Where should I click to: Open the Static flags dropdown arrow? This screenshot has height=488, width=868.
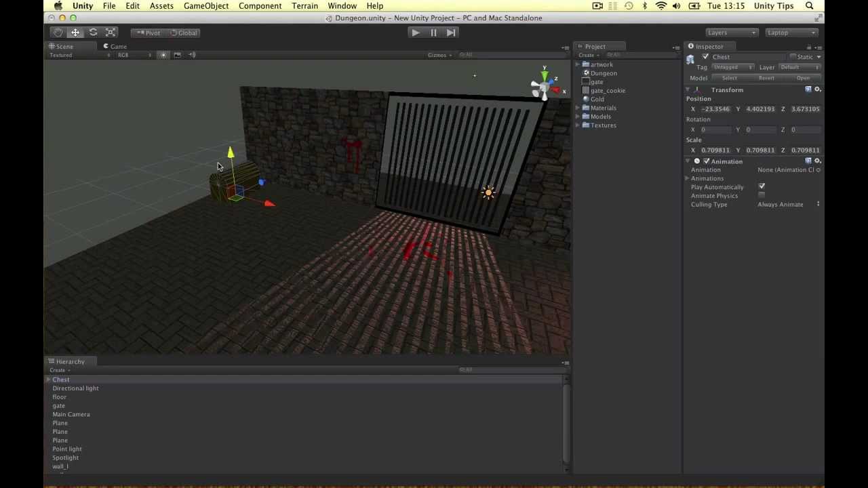[818, 57]
